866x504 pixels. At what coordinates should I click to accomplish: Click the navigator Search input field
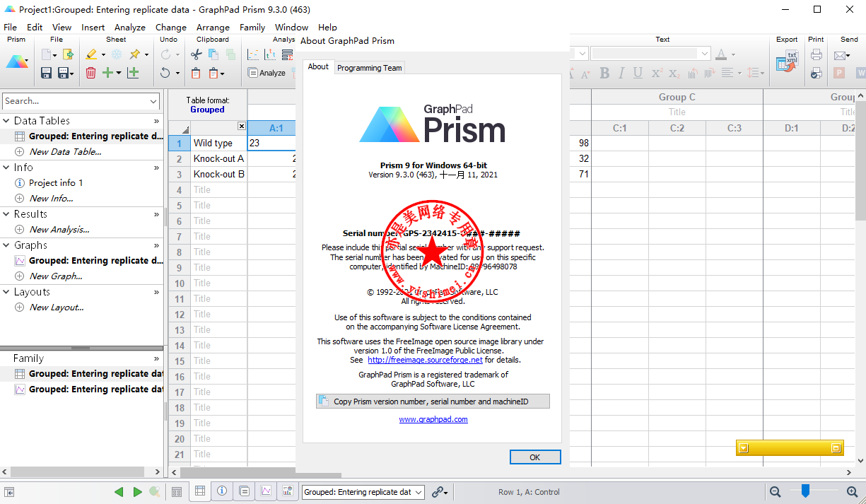pos(76,101)
